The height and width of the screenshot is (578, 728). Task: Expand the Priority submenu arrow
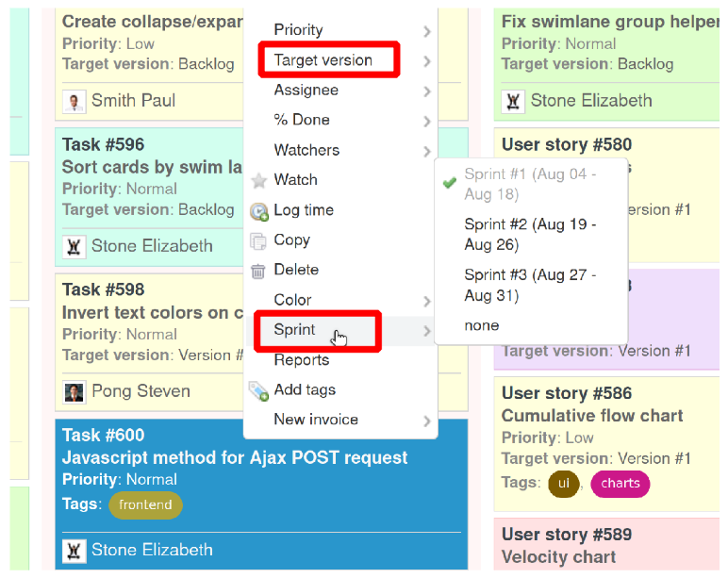(x=427, y=31)
